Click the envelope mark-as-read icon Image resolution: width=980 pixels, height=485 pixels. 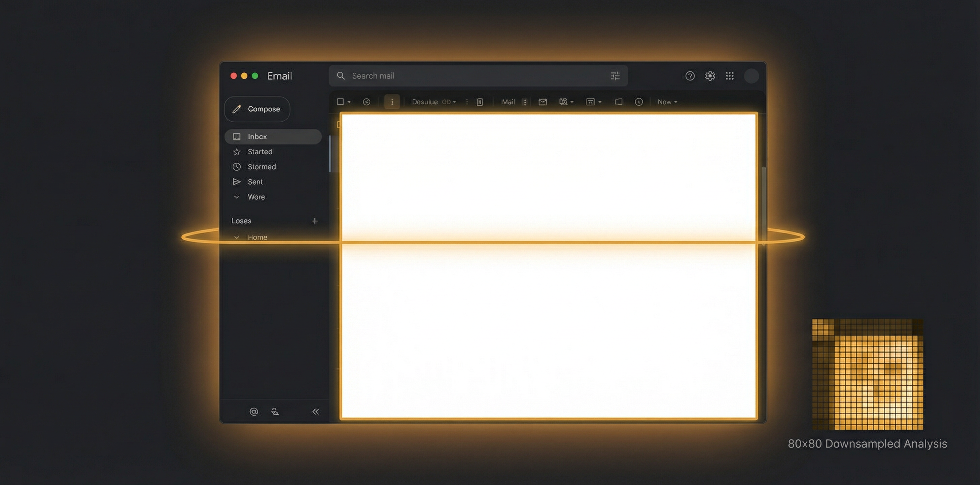pos(542,102)
